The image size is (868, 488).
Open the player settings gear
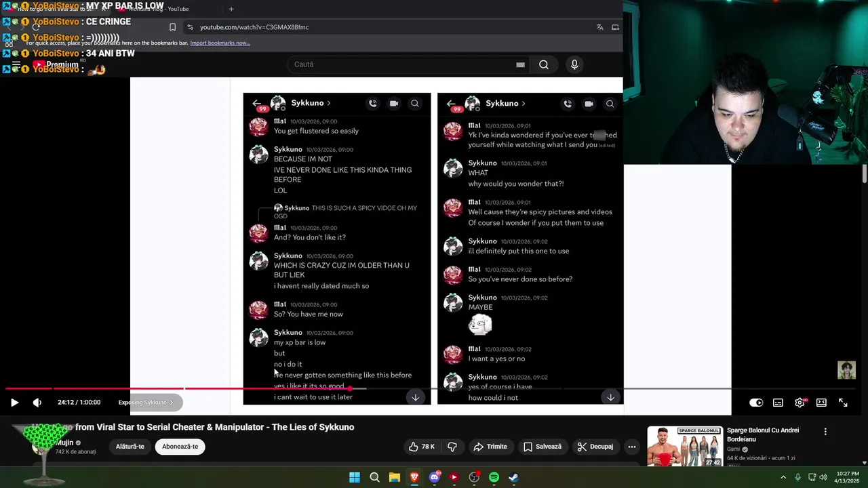point(800,403)
